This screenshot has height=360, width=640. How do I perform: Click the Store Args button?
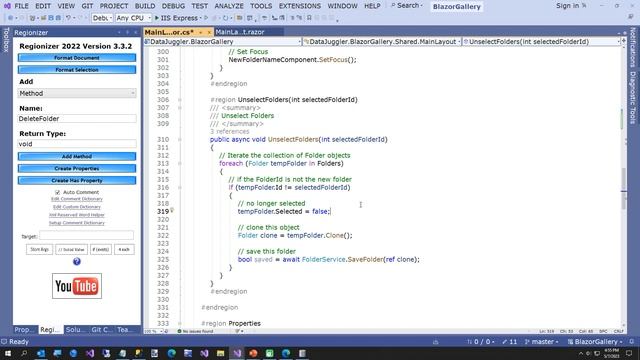(40, 249)
